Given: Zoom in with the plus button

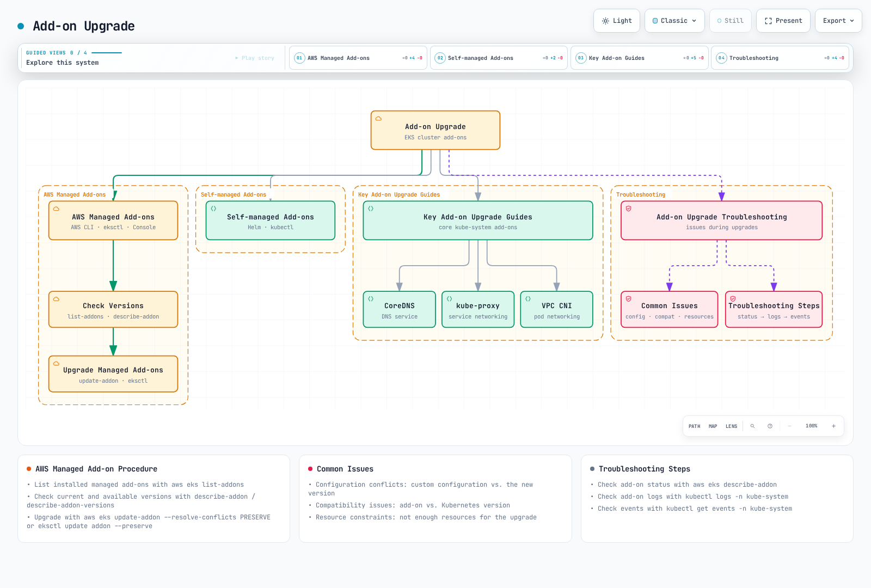Looking at the screenshot, I should [833, 426].
